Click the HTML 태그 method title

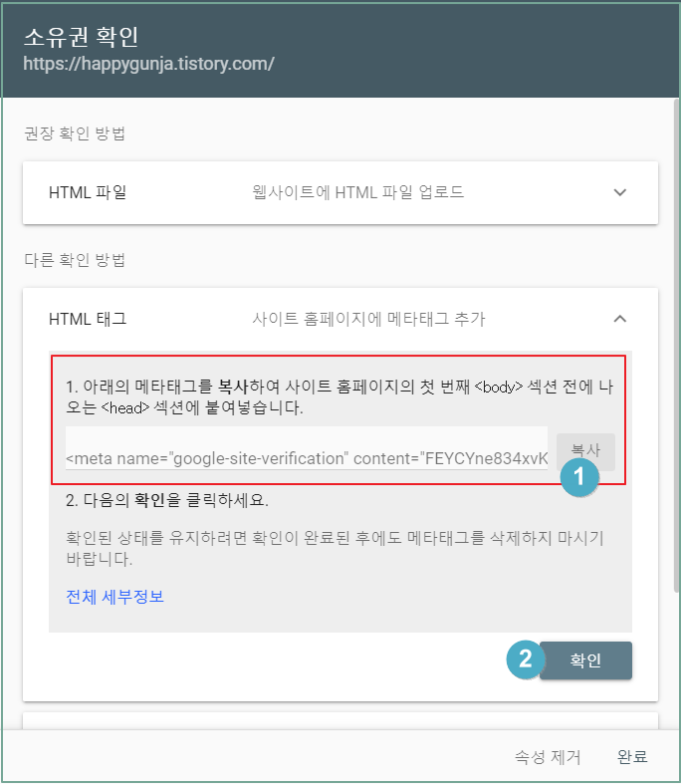click(x=88, y=319)
